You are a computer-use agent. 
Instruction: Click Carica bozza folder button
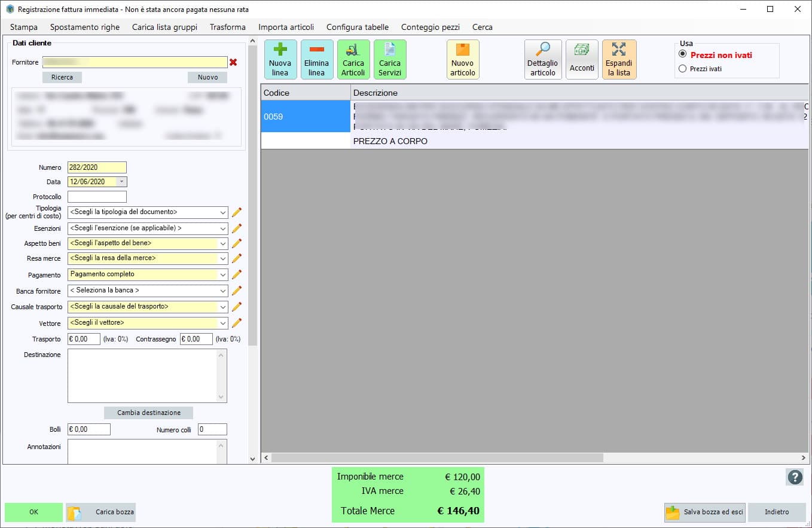[x=100, y=512]
